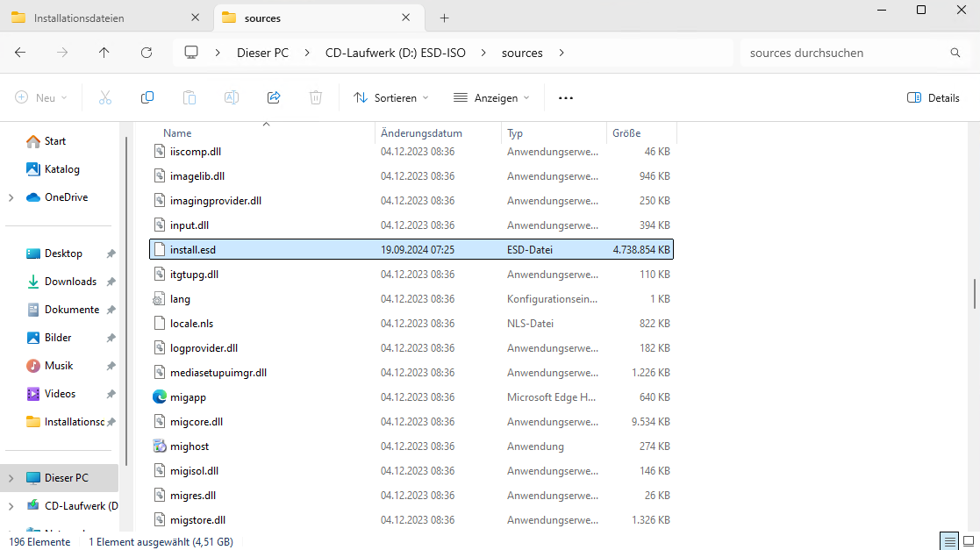Click the Copy icon in toolbar
This screenshot has width=980, height=550.
click(147, 97)
